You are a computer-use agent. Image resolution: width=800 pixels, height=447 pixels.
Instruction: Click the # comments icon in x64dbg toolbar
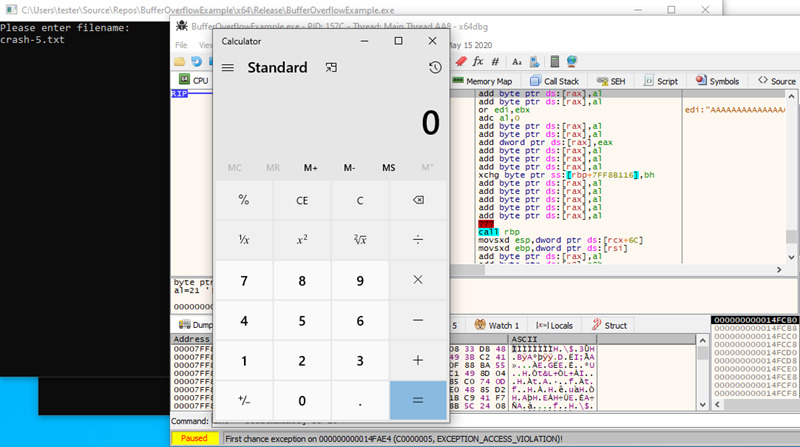pyautogui.click(x=495, y=62)
